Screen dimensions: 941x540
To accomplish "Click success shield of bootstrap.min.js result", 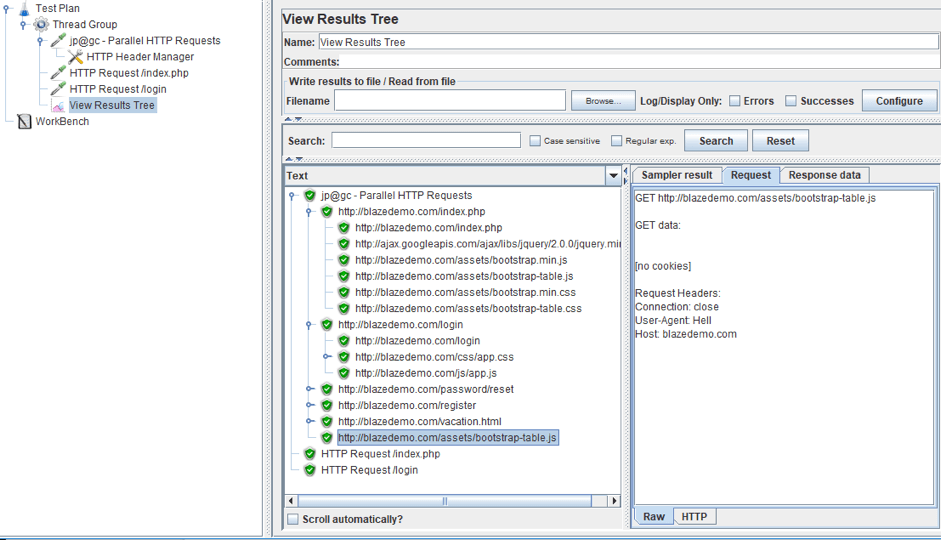I will pos(344,260).
